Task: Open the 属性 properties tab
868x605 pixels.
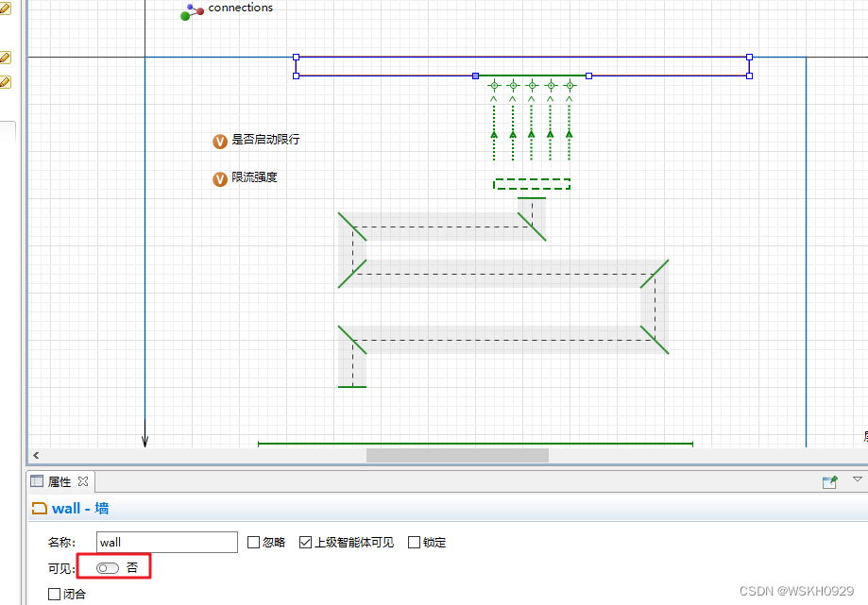Action: [60, 481]
